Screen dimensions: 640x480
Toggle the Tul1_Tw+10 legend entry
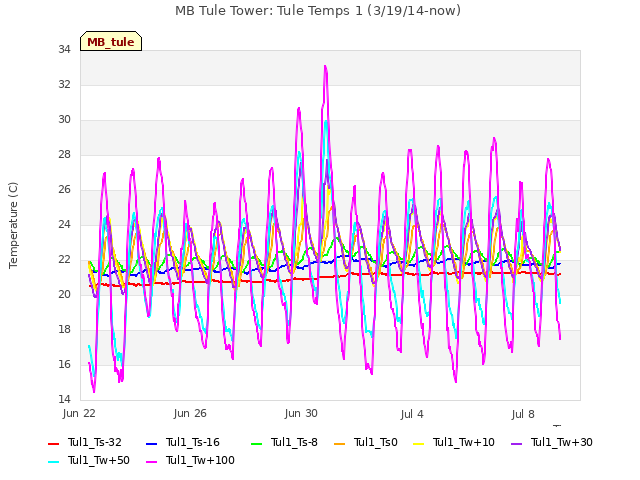point(454,442)
